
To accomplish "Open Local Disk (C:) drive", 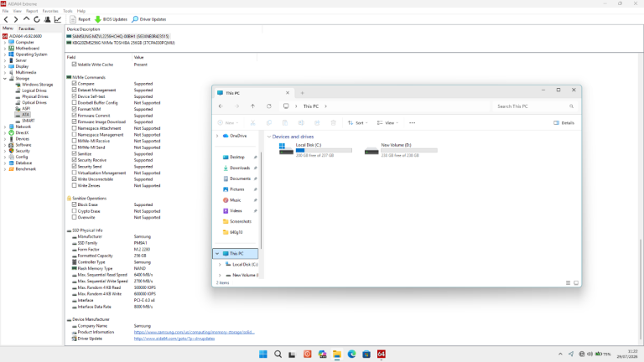I will click(x=315, y=150).
